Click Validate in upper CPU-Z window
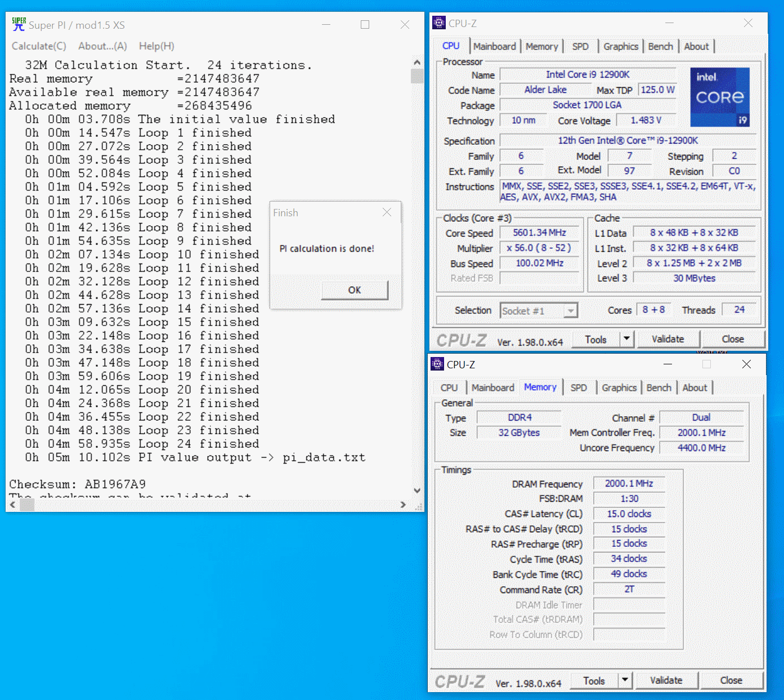 pos(668,339)
